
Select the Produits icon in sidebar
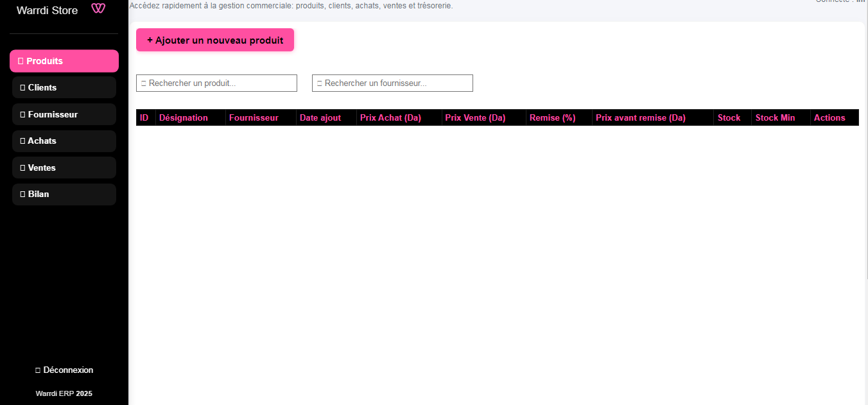tap(21, 60)
